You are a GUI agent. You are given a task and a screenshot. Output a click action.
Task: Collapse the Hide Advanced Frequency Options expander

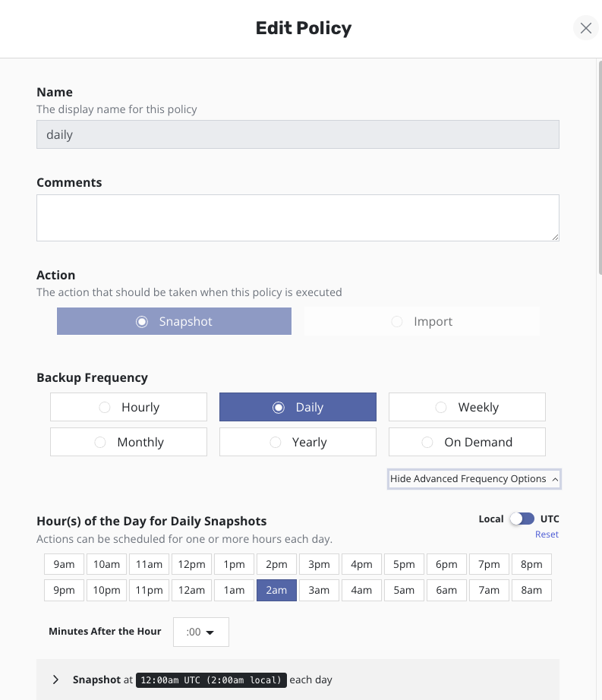coord(474,479)
